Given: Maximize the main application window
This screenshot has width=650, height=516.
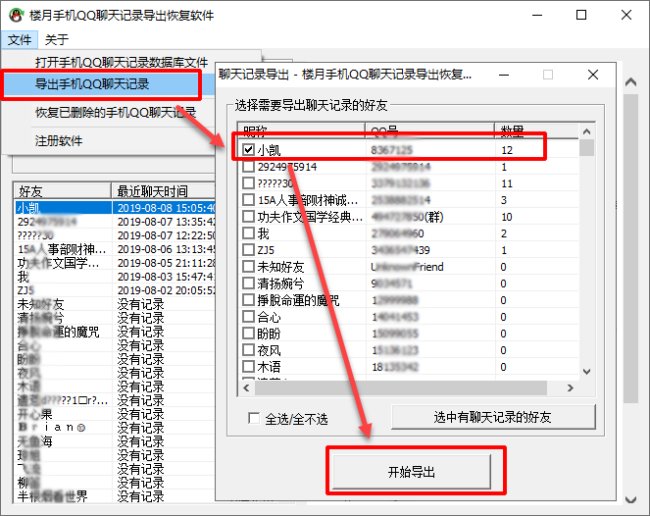Looking at the screenshot, I should click(x=582, y=15).
